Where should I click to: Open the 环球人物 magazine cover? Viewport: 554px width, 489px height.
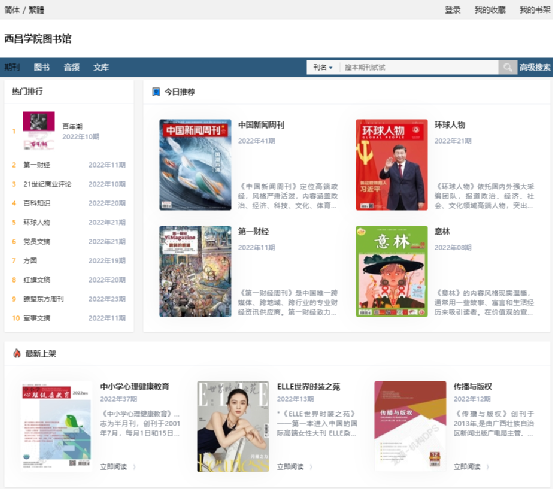392,165
